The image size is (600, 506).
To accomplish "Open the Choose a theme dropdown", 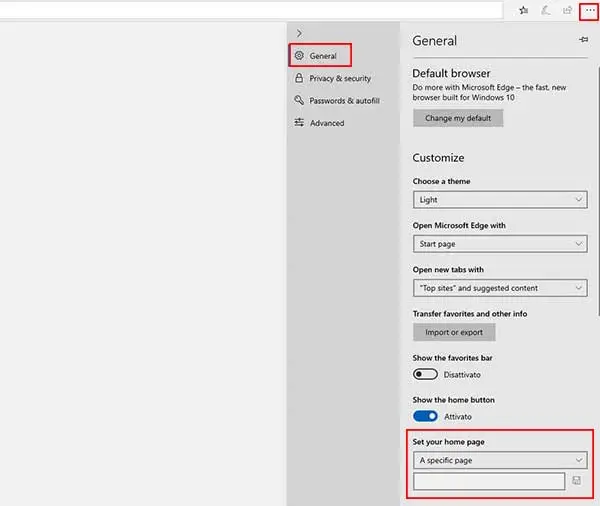I will point(500,199).
